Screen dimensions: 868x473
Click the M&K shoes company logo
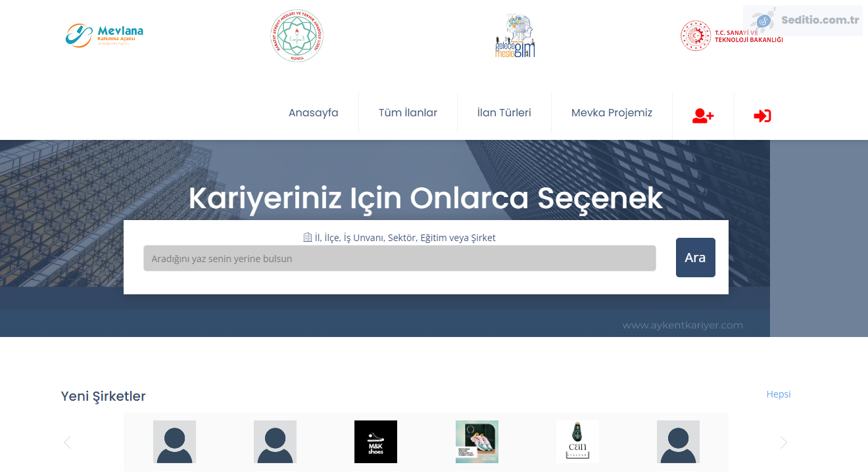coord(375,441)
